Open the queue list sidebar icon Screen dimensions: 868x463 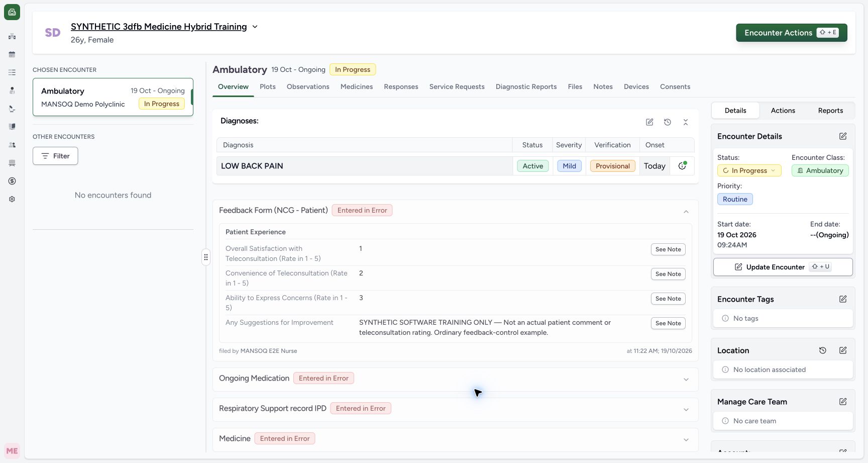(12, 72)
